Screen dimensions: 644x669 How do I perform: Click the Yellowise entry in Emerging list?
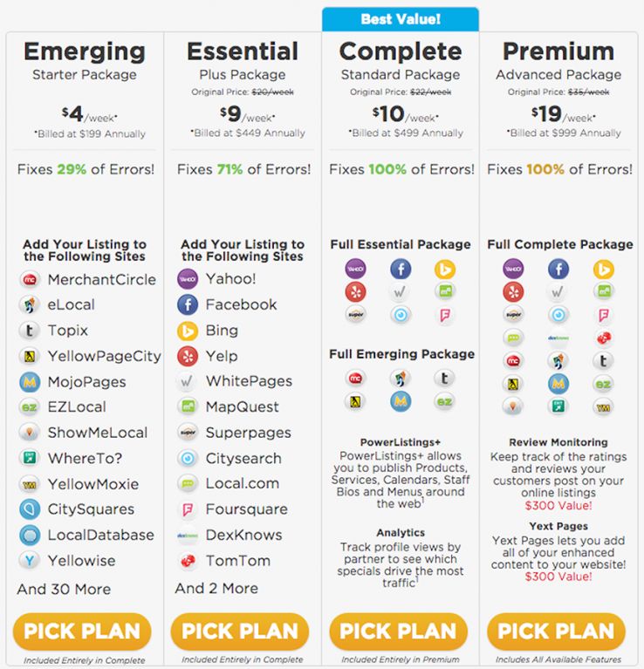point(81,561)
